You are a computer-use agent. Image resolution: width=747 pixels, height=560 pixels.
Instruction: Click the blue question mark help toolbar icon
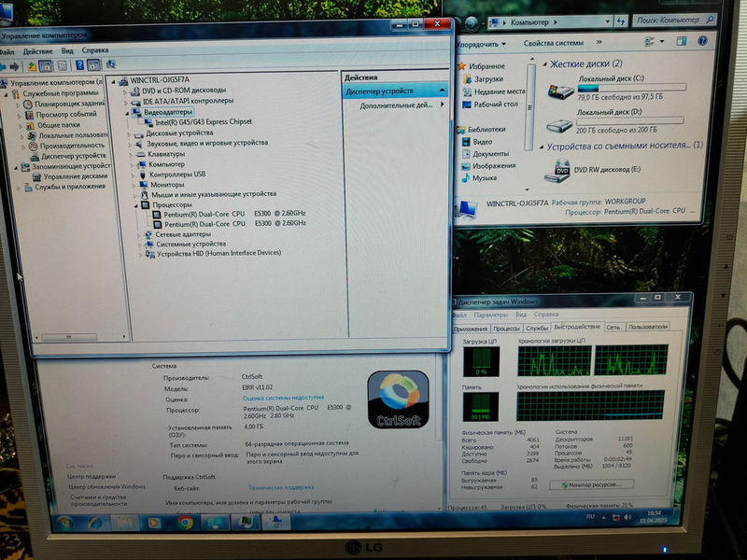(79, 65)
